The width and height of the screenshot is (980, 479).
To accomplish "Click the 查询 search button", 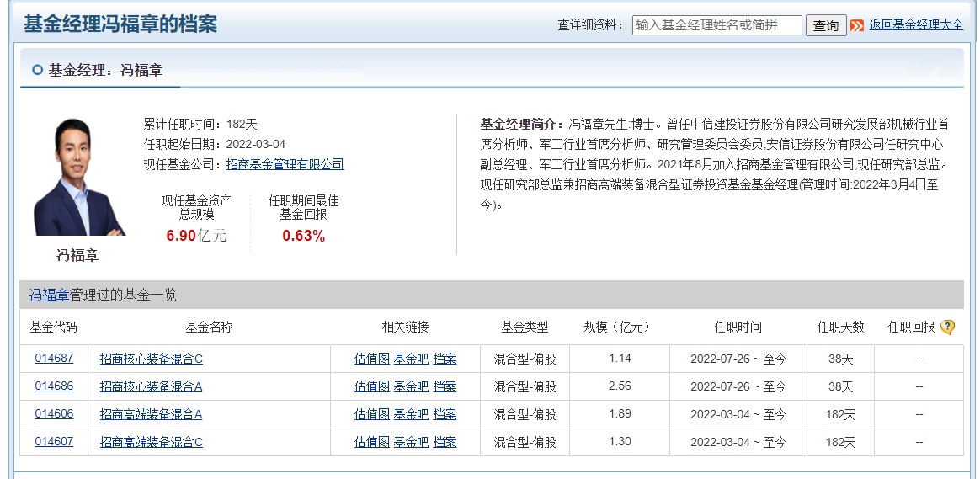I will [825, 25].
